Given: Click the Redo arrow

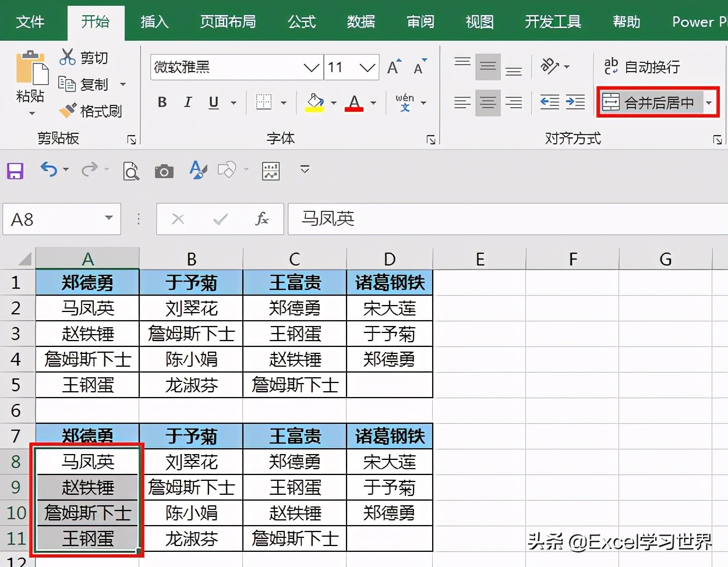Looking at the screenshot, I should [90, 169].
